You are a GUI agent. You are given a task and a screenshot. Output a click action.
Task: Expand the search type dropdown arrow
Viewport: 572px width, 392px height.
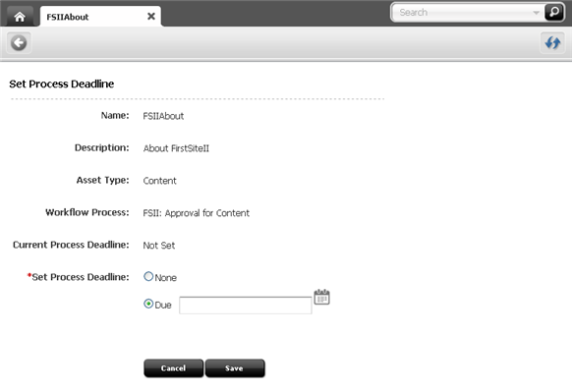[x=536, y=13]
